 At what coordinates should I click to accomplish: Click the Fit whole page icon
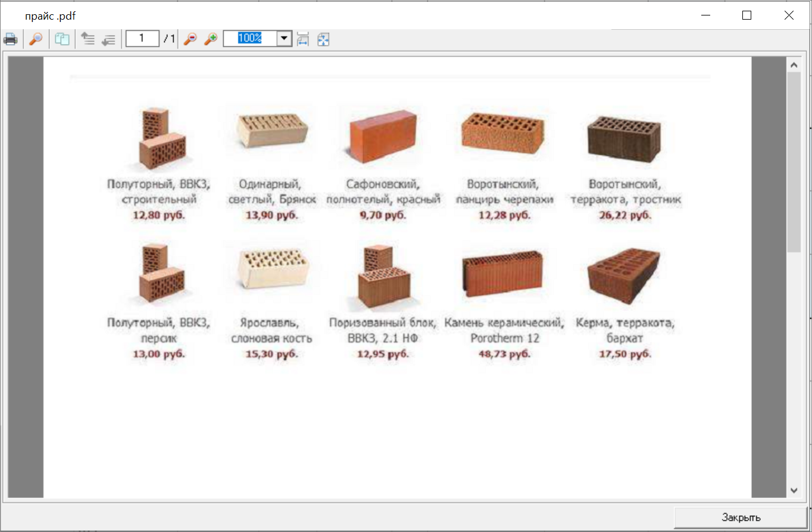pos(323,39)
